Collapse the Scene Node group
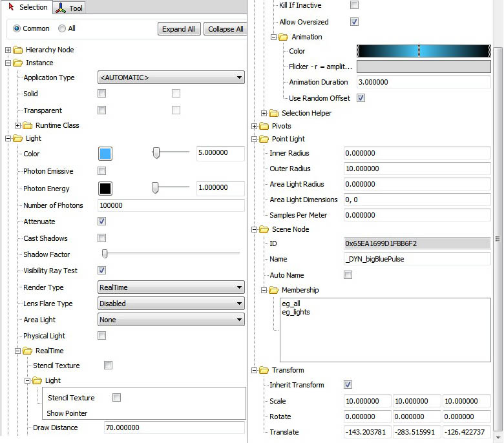 (x=254, y=230)
